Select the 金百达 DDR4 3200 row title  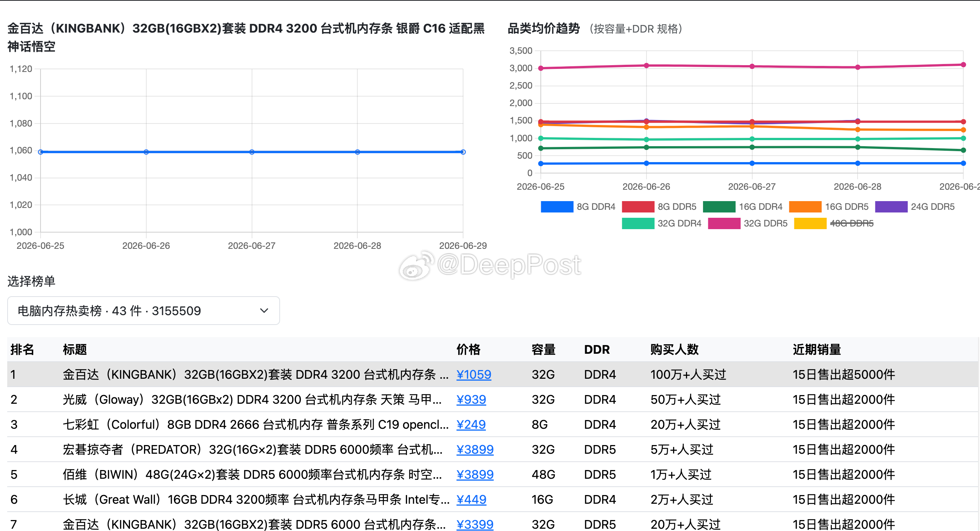tap(255, 375)
